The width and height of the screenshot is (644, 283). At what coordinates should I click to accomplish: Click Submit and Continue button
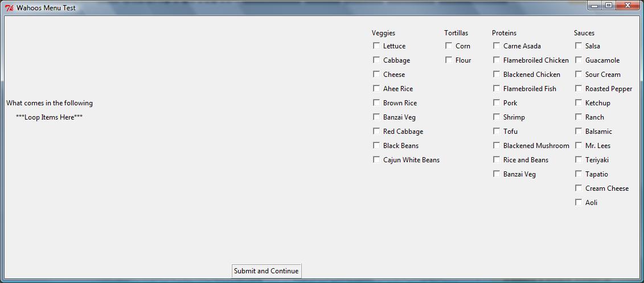click(266, 271)
